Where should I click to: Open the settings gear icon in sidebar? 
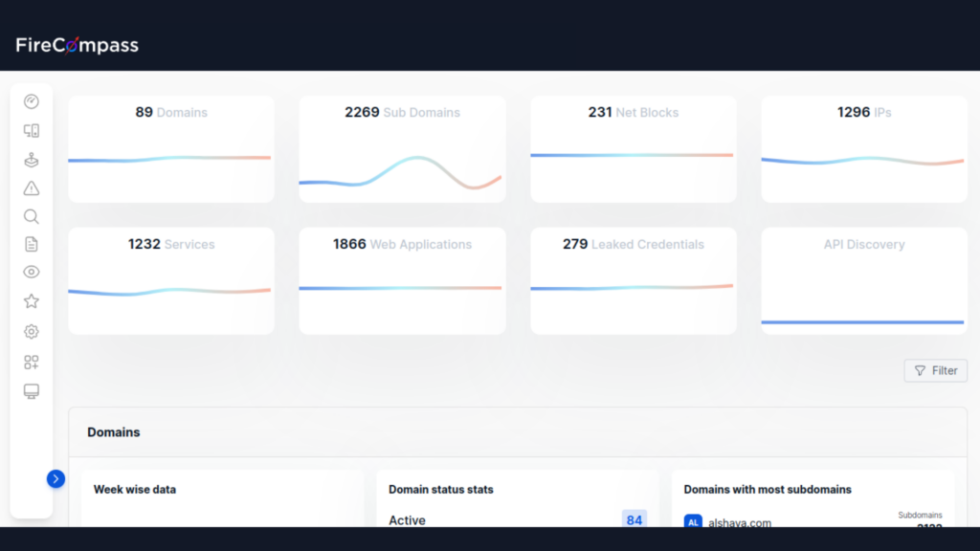[31, 331]
